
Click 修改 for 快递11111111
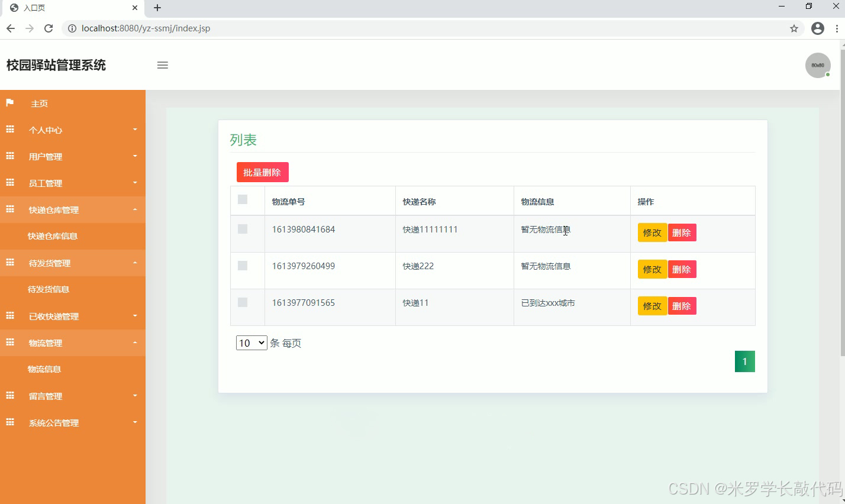click(x=652, y=232)
